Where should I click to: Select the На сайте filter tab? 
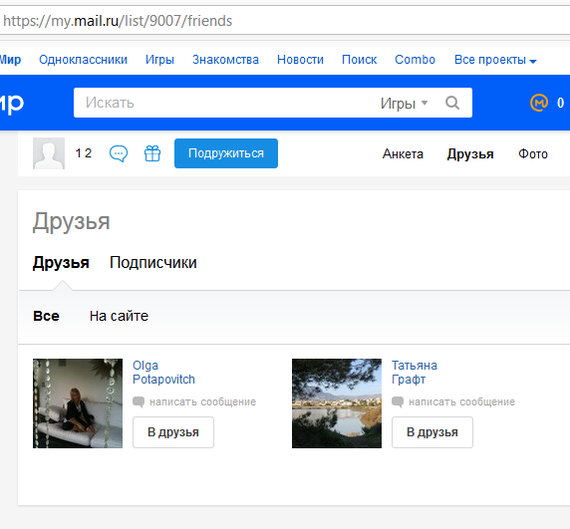[119, 316]
